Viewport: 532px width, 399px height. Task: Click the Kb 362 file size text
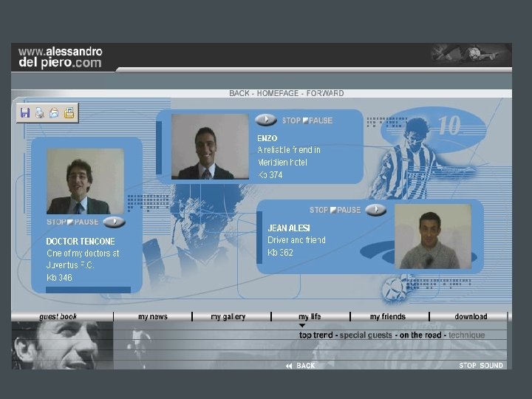click(280, 253)
